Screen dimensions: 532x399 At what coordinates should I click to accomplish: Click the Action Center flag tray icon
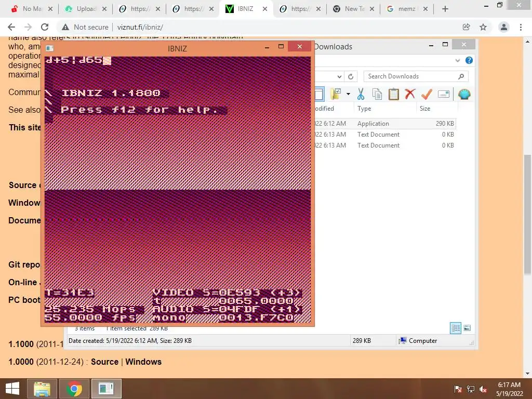(458, 389)
